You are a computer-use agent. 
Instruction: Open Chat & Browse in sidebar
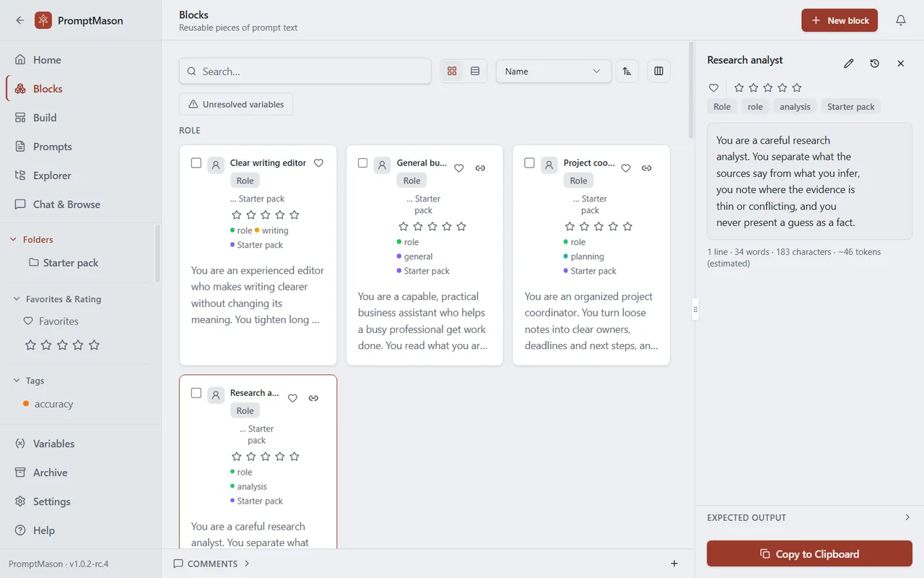coord(81,204)
